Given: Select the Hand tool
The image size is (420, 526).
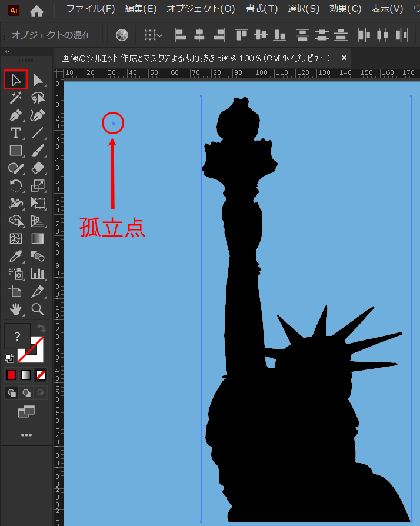Looking at the screenshot, I should pos(15,309).
